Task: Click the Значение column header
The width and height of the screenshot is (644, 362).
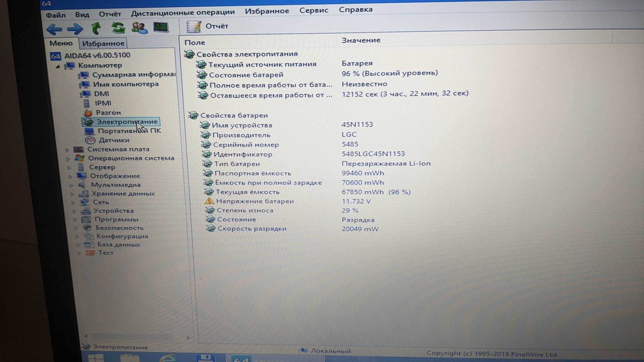Action: (361, 40)
